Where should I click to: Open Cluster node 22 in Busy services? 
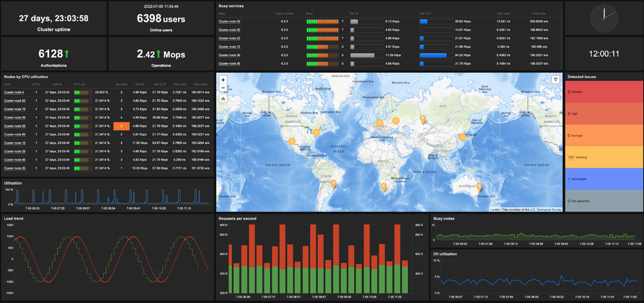[x=229, y=38]
